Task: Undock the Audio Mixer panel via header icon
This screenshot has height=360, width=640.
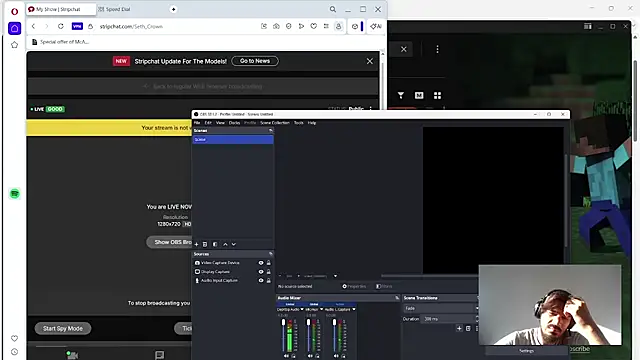Action: [397, 298]
